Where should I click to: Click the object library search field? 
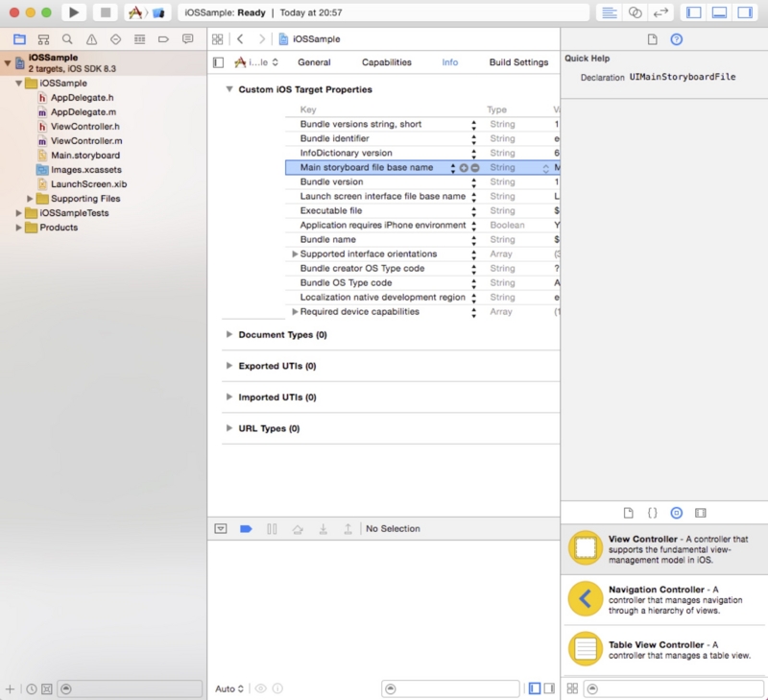coord(674,688)
